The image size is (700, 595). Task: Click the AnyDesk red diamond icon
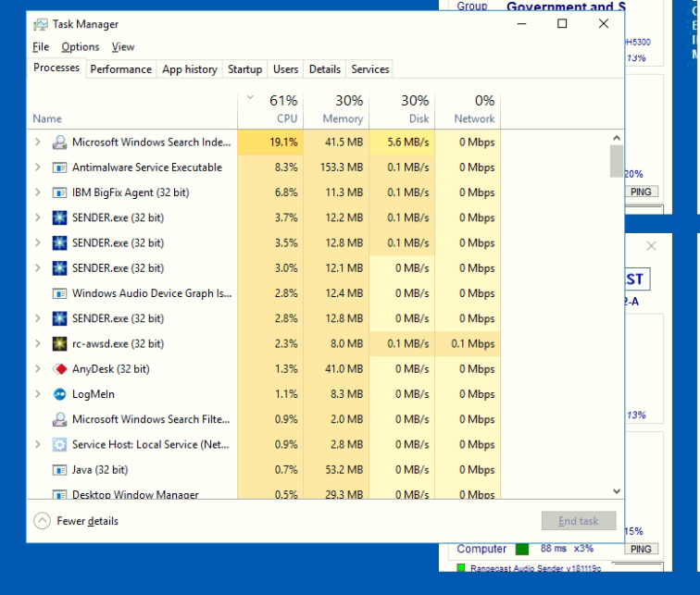[x=59, y=369]
